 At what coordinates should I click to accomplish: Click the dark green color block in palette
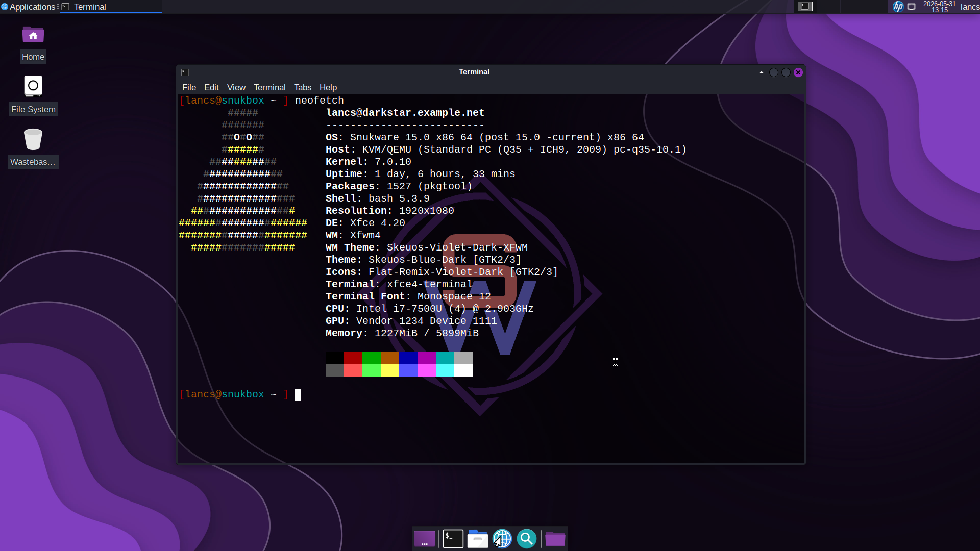point(372,358)
